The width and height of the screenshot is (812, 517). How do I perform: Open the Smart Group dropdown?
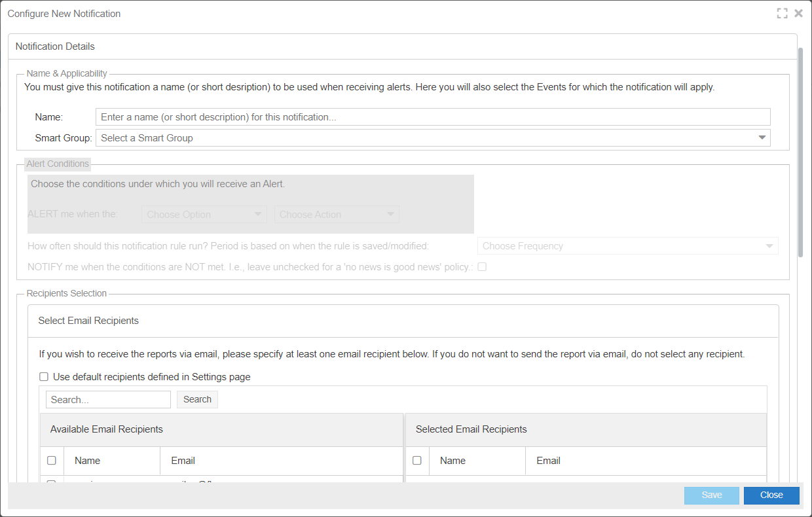(432, 138)
